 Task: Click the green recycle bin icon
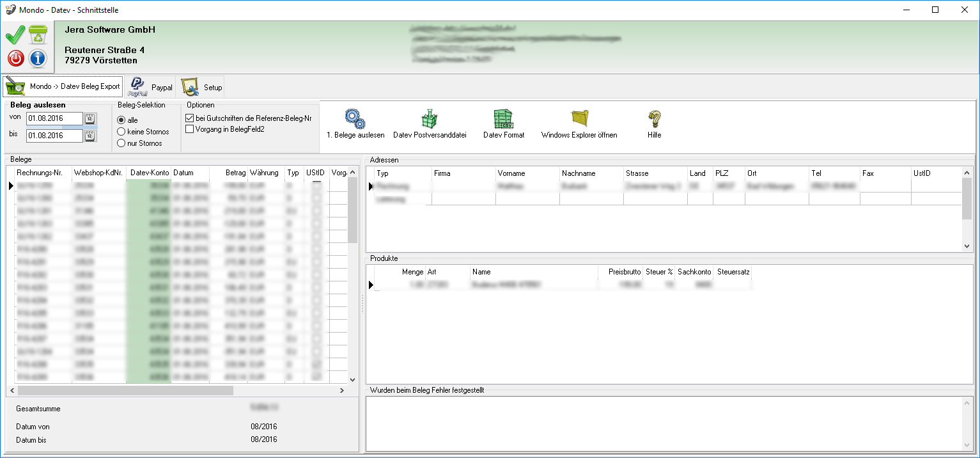(x=38, y=35)
